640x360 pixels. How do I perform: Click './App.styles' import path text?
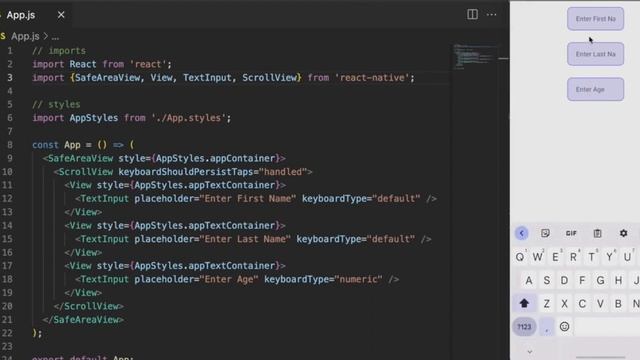188,118
